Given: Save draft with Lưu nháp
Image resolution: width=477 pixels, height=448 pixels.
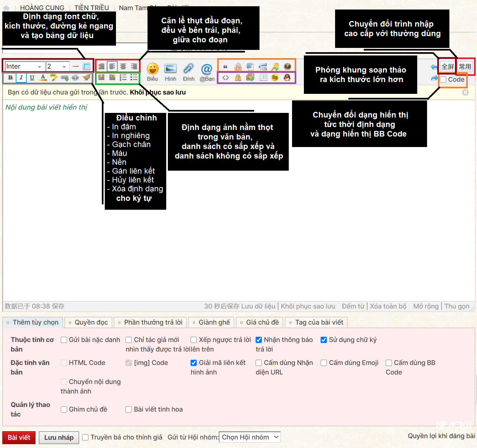Looking at the screenshot, I should (x=59, y=437).
